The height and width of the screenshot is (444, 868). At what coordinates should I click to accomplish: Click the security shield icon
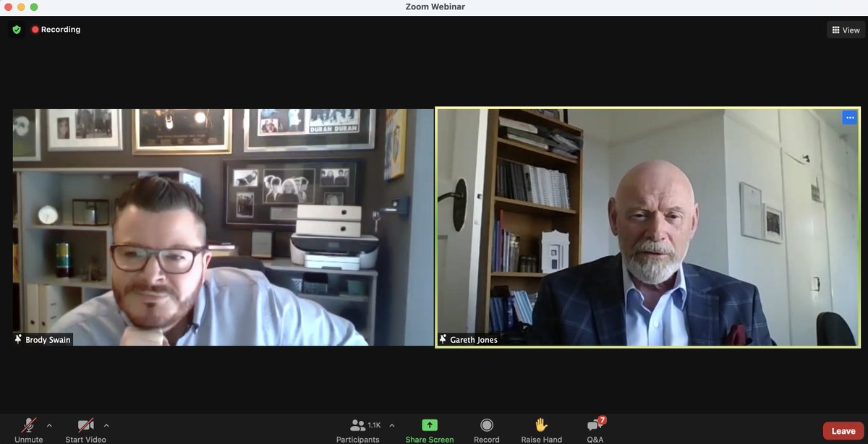pos(15,30)
